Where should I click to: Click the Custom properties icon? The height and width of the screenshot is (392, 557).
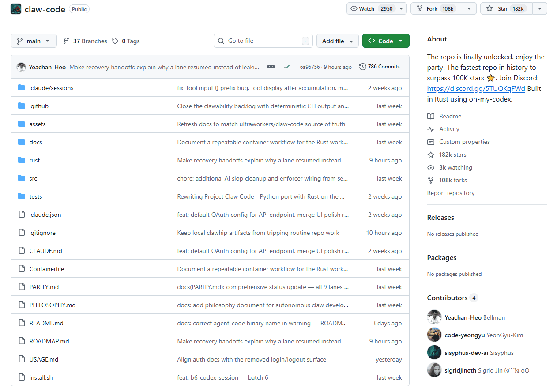click(431, 142)
